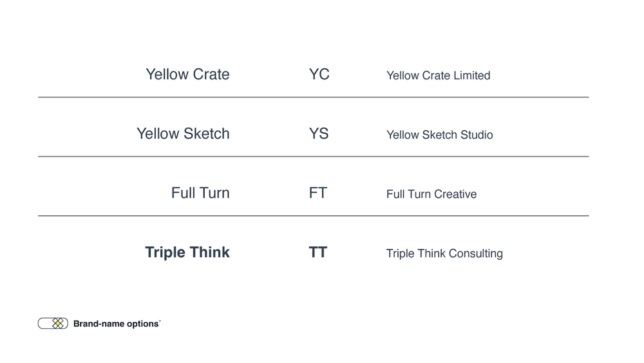This screenshot has height=363, width=644.
Task: Select the divider line under Yellow Crate row
Action: 314,97
